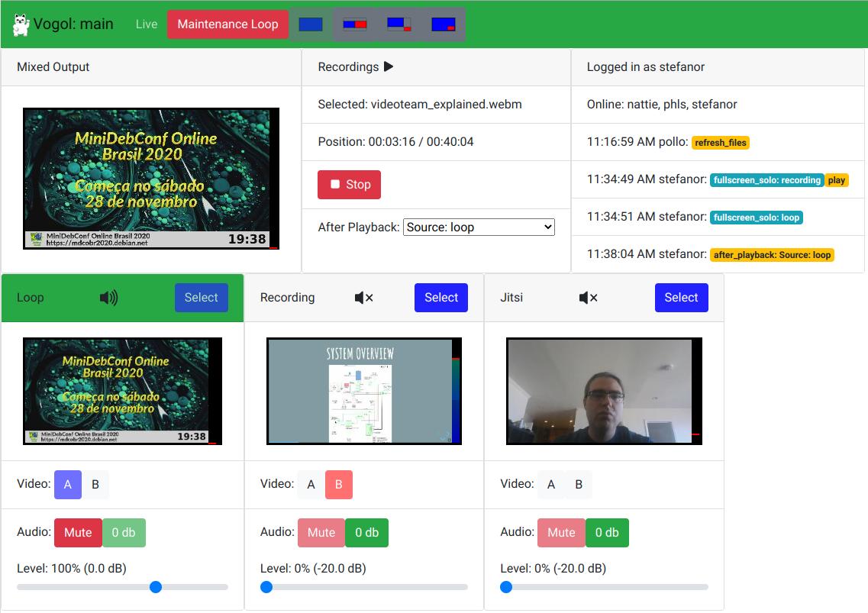Mute the Loop audio
Viewport: 868px width, 613px height.
tap(78, 533)
